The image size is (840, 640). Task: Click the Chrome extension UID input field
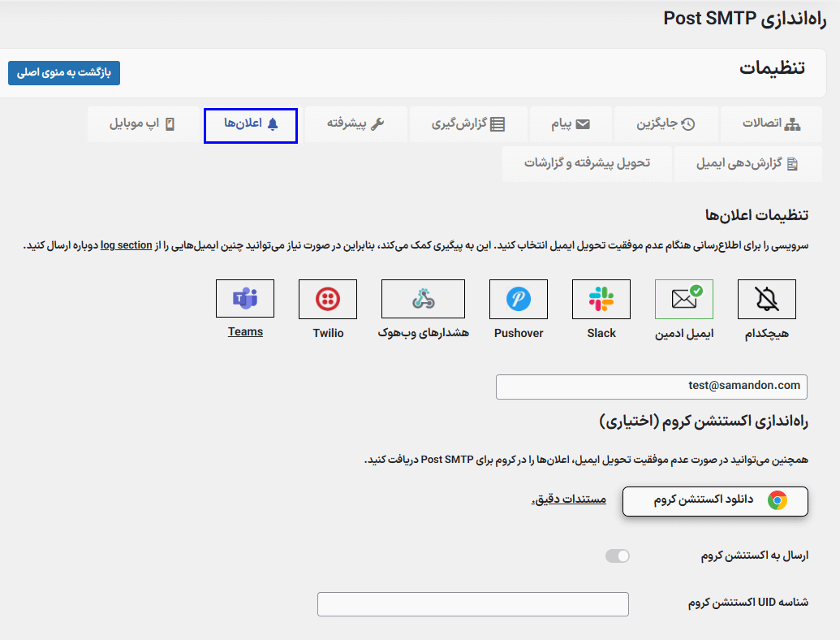472,603
